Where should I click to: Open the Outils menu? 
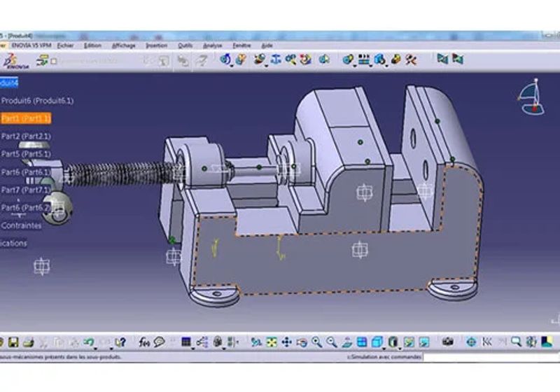pos(185,45)
